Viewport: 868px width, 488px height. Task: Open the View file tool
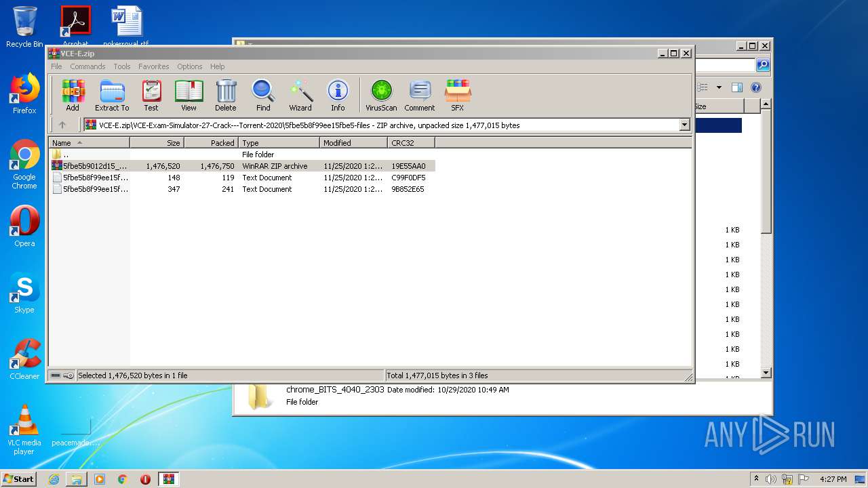[189, 95]
